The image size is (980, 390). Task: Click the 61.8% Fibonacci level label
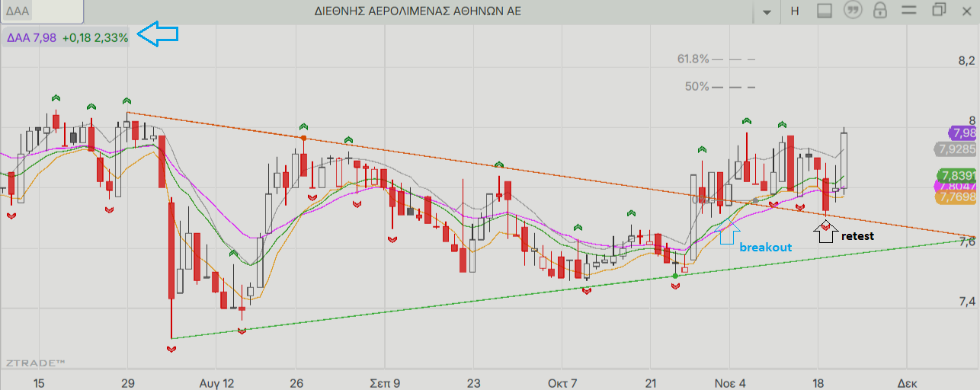(693, 59)
